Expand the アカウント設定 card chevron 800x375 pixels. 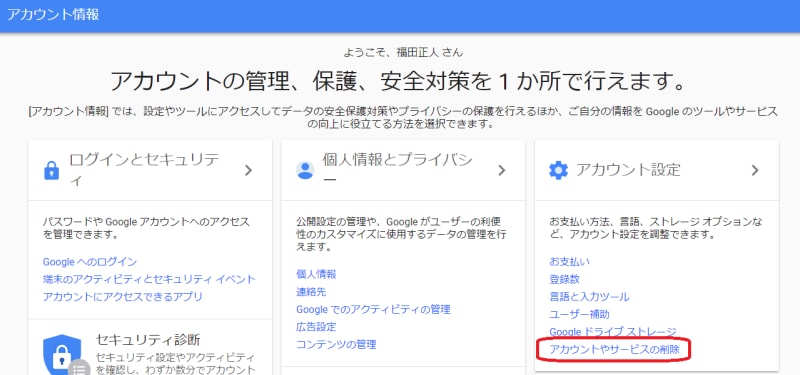point(755,170)
